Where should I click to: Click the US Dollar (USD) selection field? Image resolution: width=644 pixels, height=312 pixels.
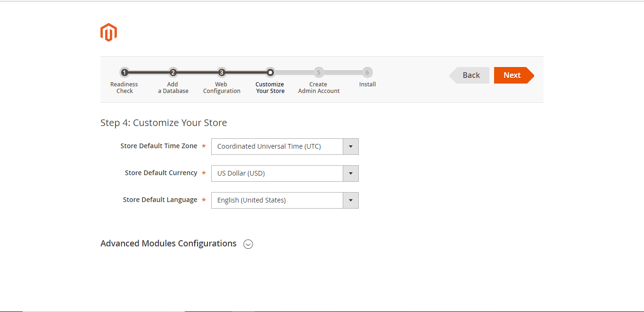(277, 173)
